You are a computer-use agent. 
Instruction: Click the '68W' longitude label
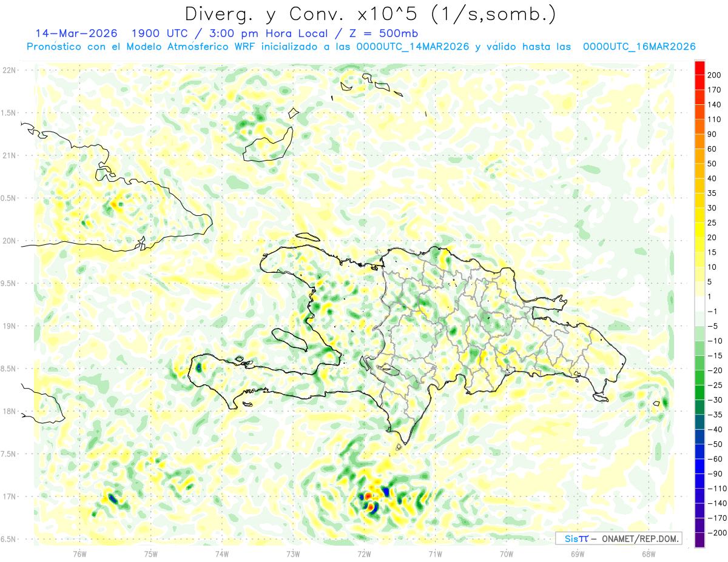tap(649, 554)
